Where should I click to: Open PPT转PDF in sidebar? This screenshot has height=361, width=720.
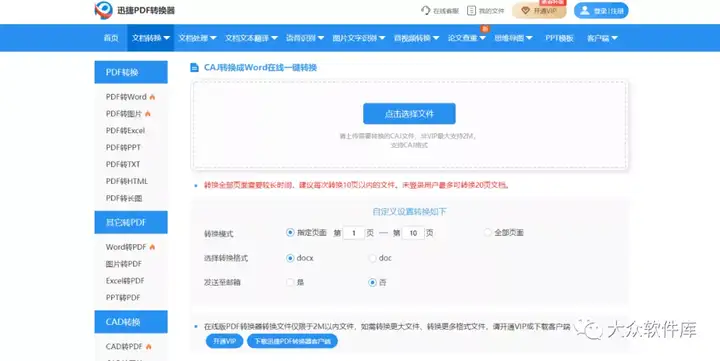[x=123, y=298]
